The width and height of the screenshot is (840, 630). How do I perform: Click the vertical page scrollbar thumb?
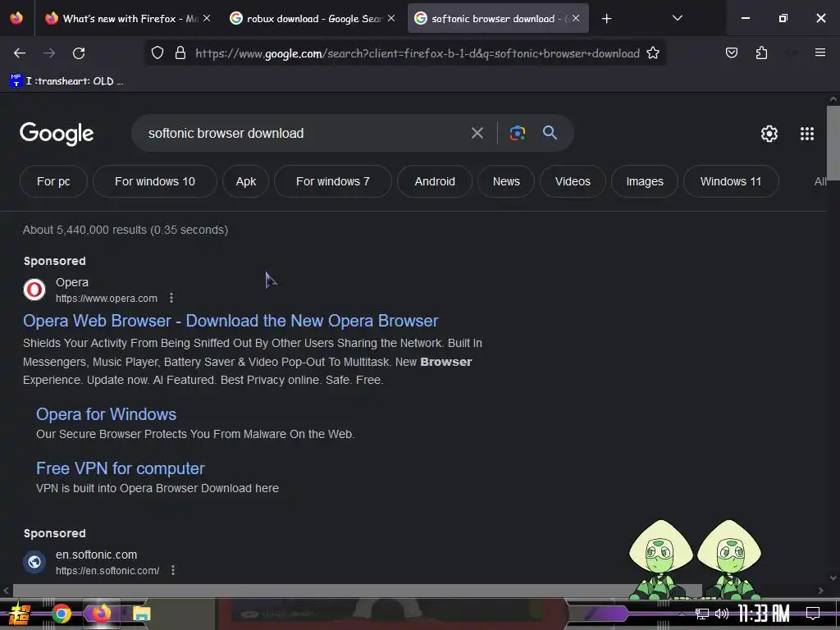tap(833, 143)
